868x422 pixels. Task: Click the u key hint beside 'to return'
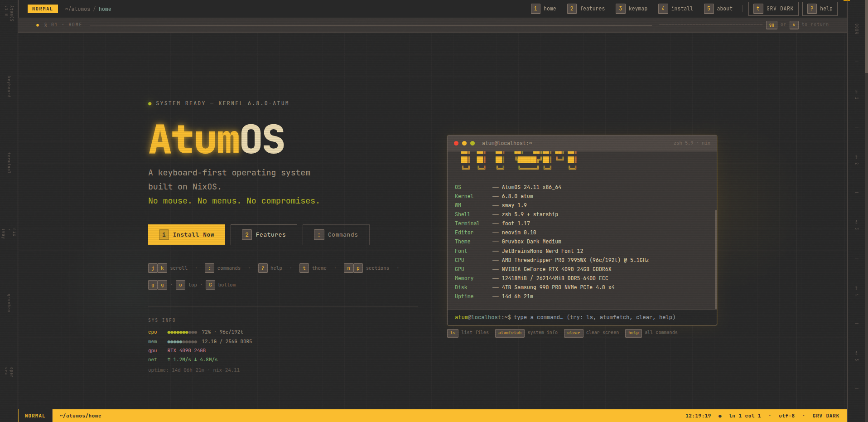click(x=794, y=25)
